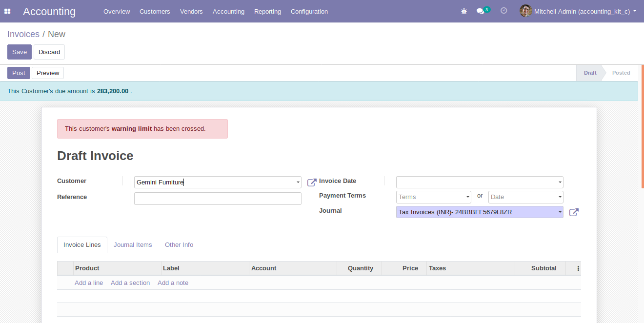The image size is (644, 323).
Task: Switch to the Journal Items tab
Action: coord(133,245)
